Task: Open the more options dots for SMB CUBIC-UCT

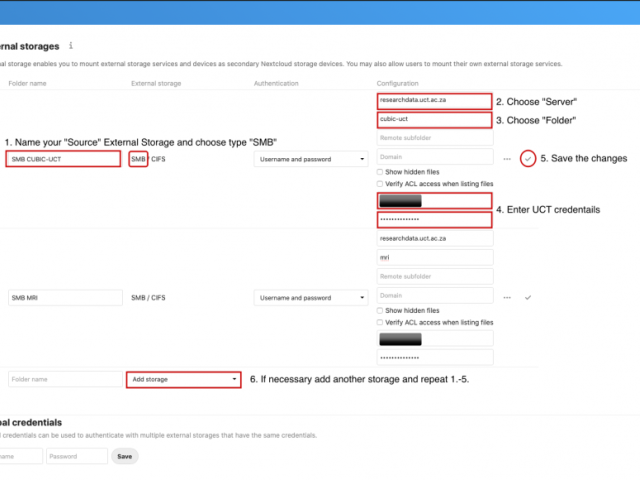Action: 507,159
